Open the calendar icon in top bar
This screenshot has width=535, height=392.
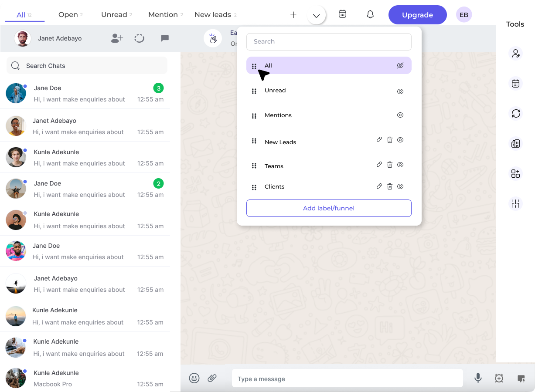tap(343, 14)
